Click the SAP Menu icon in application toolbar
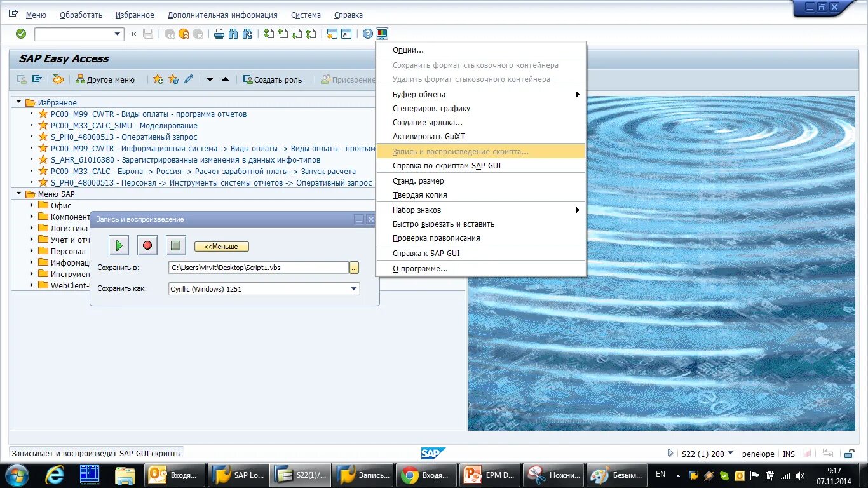The width and height of the screenshot is (868, 488). click(37, 79)
